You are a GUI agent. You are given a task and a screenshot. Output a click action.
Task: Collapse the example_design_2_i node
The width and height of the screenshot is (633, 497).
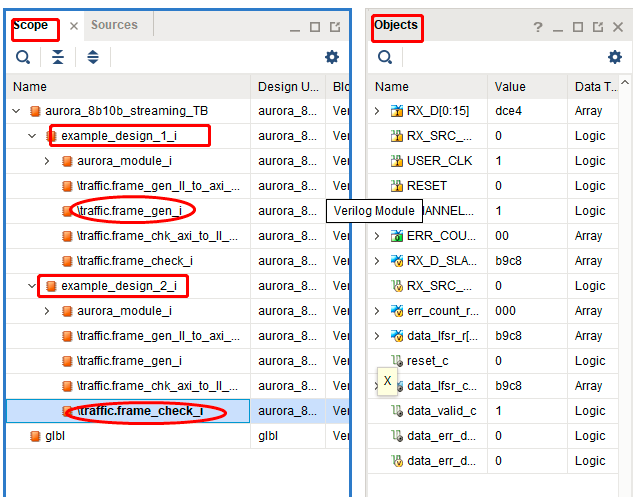(x=32, y=286)
